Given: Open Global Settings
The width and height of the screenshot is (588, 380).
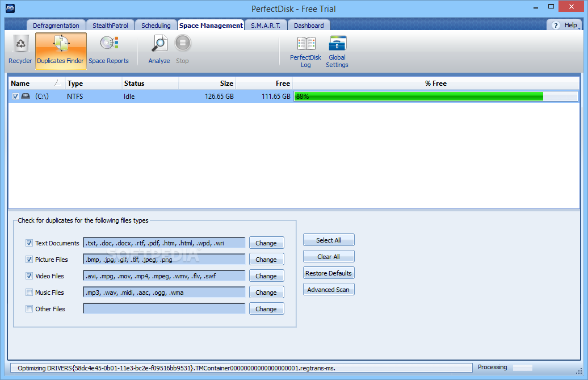Looking at the screenshot, I should (337, 52).
